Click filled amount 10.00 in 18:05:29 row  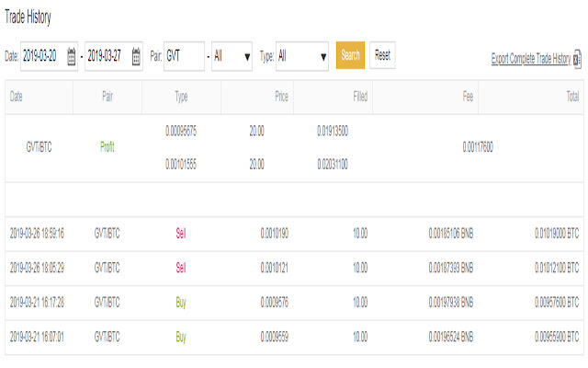(x=360, y=268)
